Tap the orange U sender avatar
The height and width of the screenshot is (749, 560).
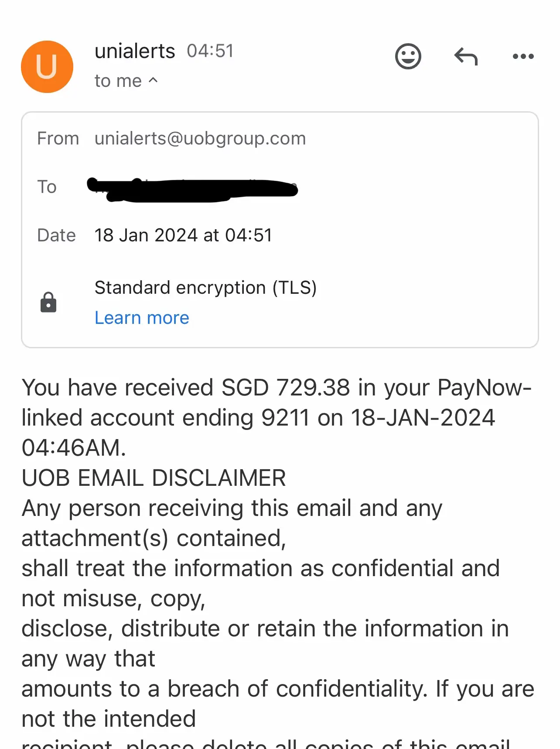[x=47, y=67]
